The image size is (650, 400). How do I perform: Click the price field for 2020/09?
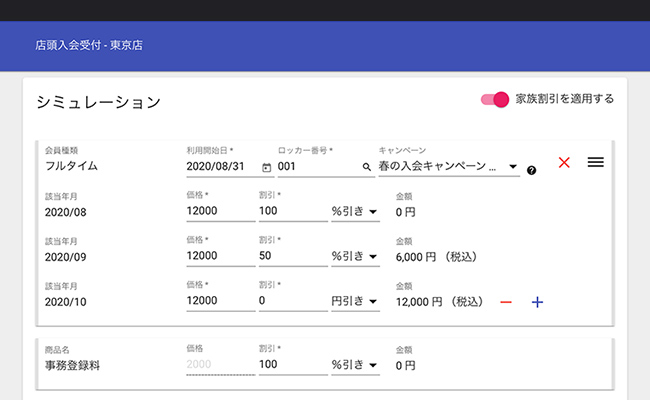(221, 256)
